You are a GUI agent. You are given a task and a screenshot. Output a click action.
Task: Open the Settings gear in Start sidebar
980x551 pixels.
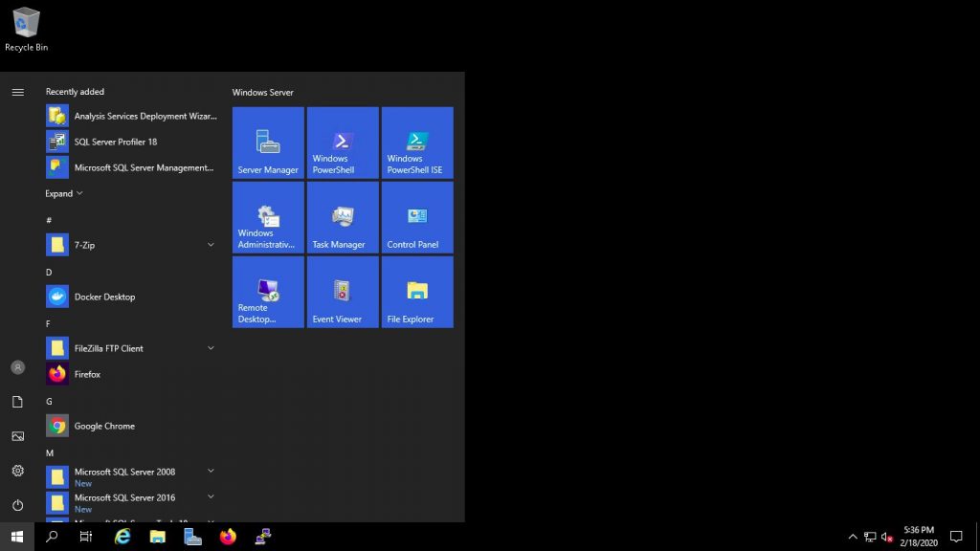tap(17, 471)
